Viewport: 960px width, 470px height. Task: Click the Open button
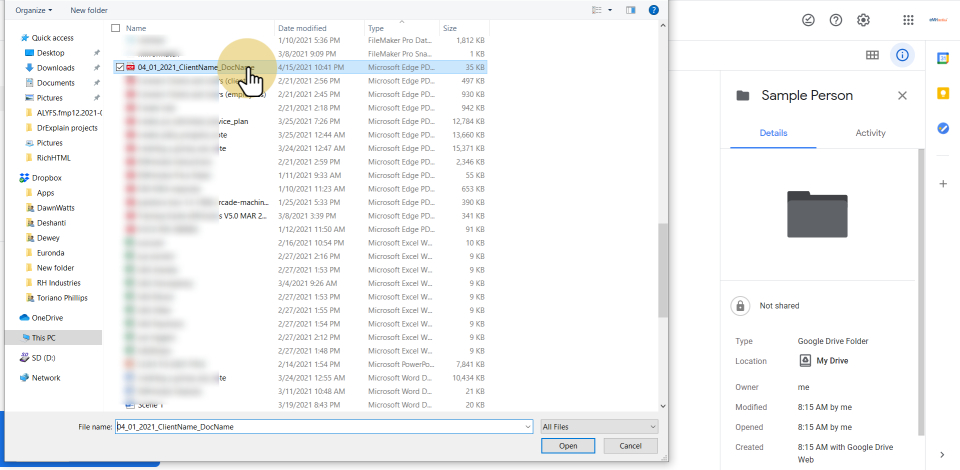click(568, 446)
